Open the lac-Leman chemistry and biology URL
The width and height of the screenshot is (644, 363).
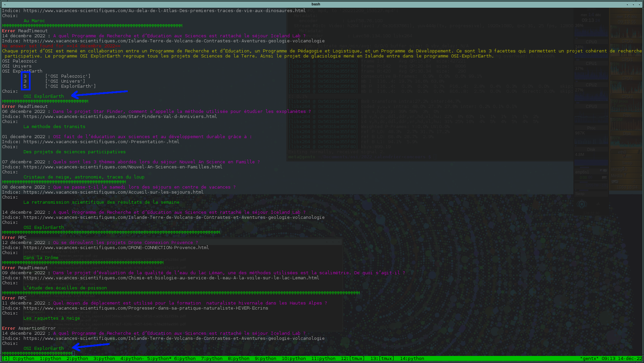(171, 278)
